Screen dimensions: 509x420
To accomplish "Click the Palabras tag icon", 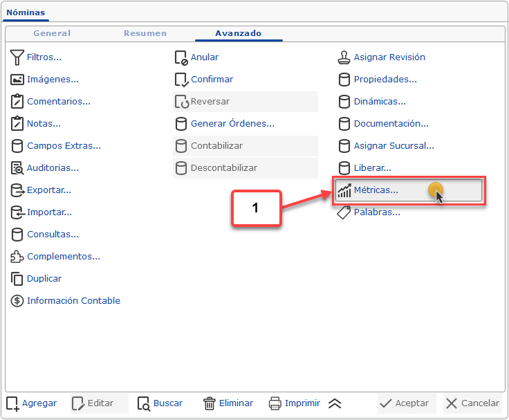I will [344, 212].
